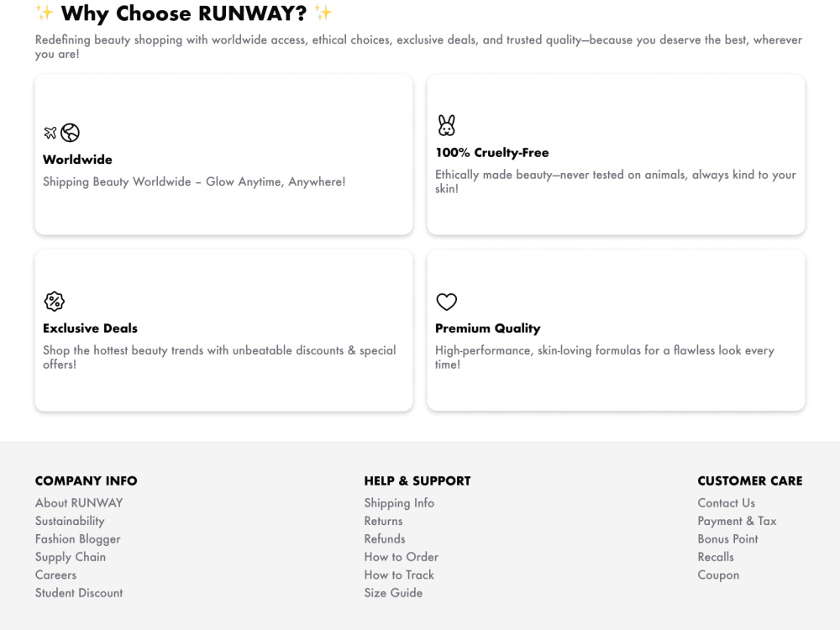Screen dimensions: 840x630
Task: View Careers page
Action: coord(55,575)
